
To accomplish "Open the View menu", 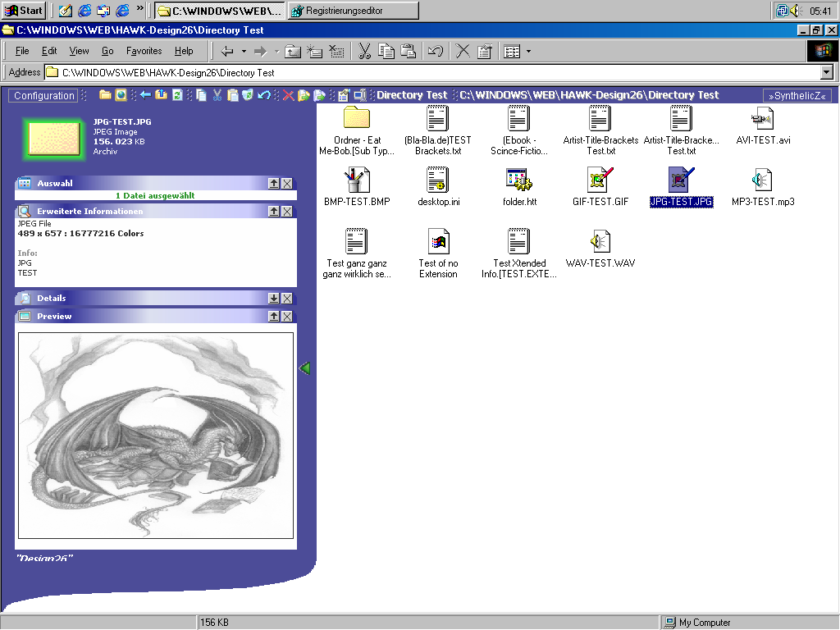I will [x=79, y=52].
